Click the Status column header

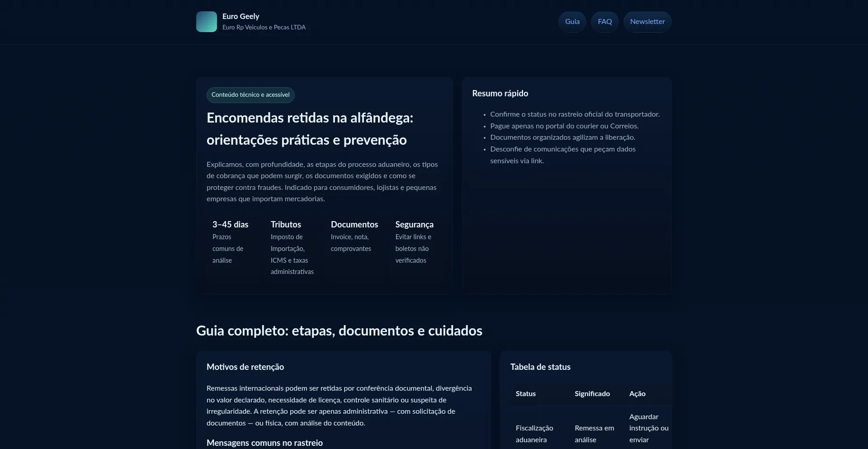[x=526, y=394]
